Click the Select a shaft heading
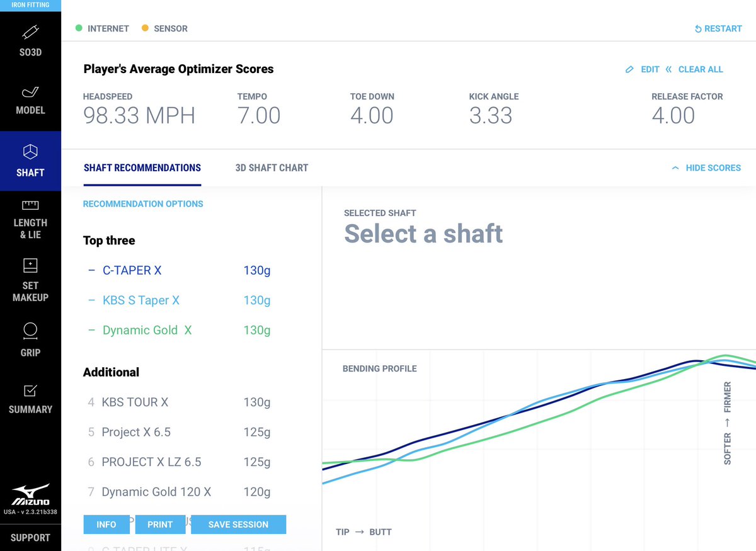756x551 pixels. click(423, 234)
